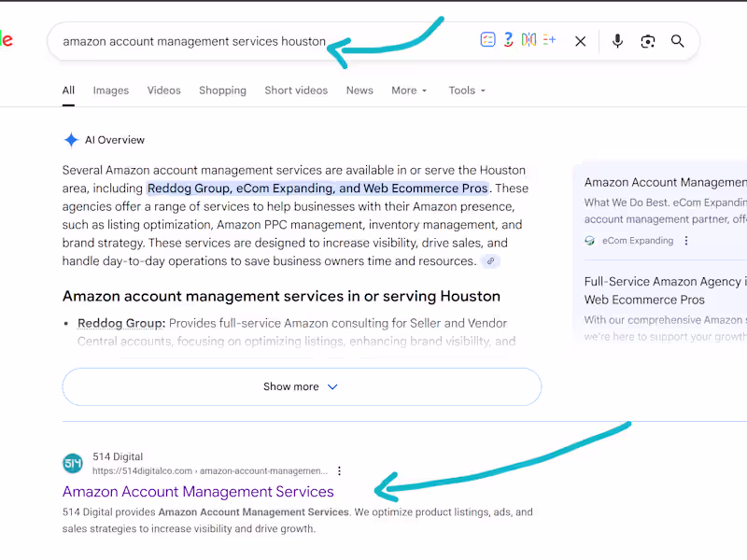The height and width of the screenshot is (560, 747).
Task: Click the eCom Expanding source name
Action: pyautogui.click(x=638, y=241)
